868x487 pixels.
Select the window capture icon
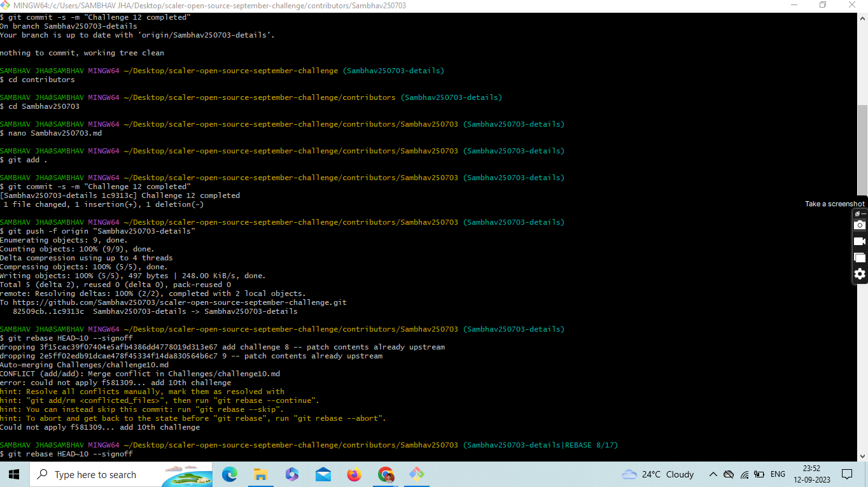click(860, 257)
